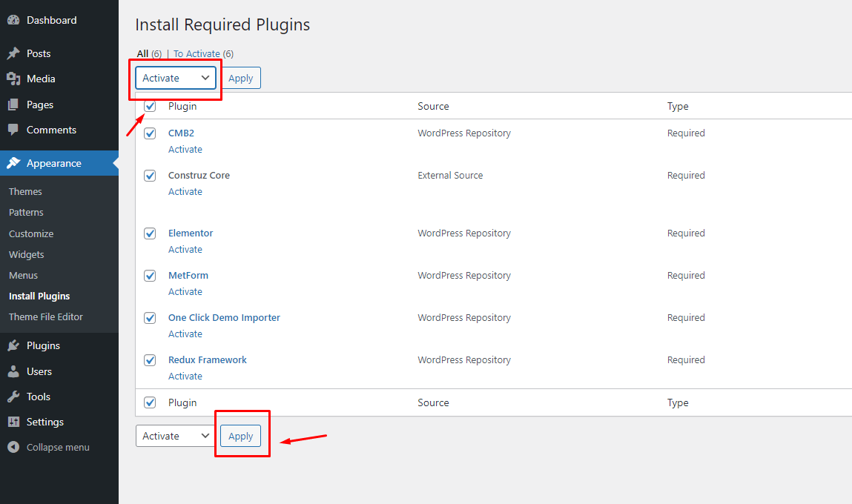Uncheck the Construz Core checkbox
852x504 pixels.
tap(150, 176)
